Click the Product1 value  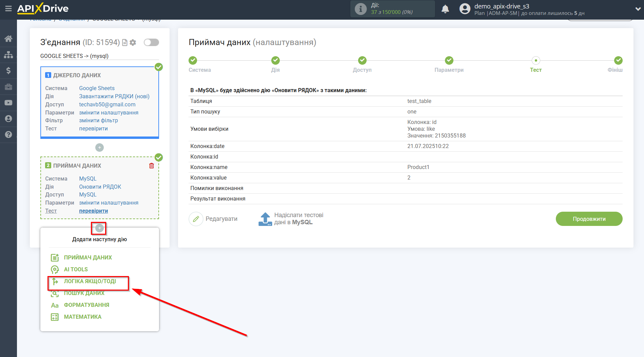(x=418, y=167)
